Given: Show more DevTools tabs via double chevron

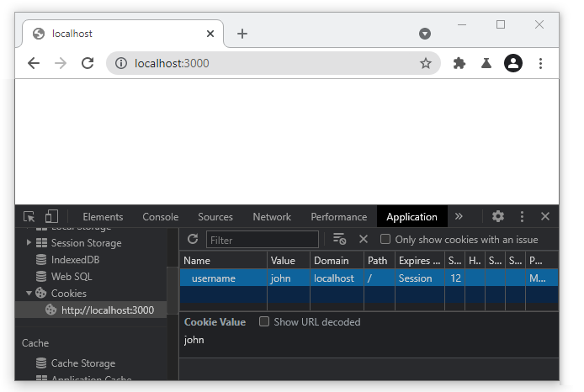Looking at the screenshot, I should (x=459, y=216).
